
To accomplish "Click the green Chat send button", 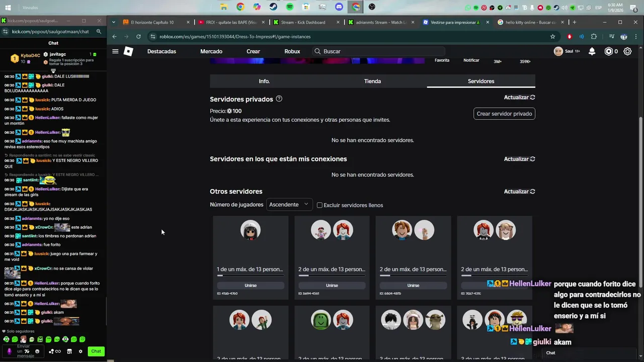I will pos(96,351).
